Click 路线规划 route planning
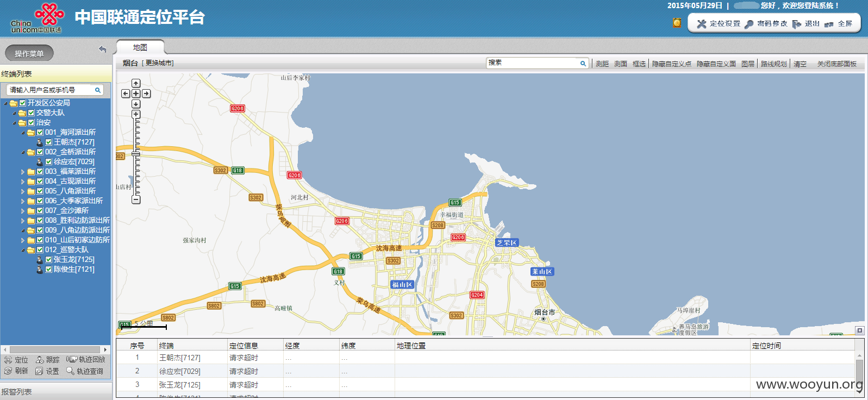This screenshot has height=400, width=868. coord(774,64)
